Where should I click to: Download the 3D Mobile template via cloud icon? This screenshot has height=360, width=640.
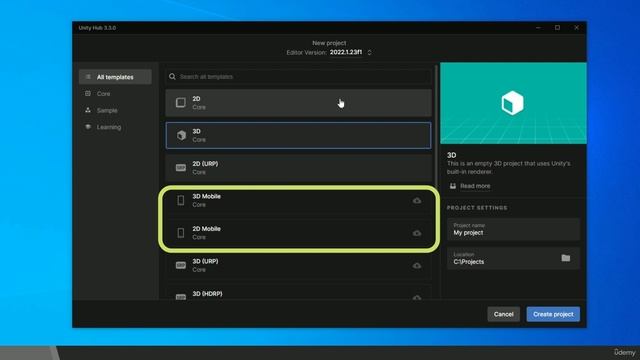tap(417, 200)
